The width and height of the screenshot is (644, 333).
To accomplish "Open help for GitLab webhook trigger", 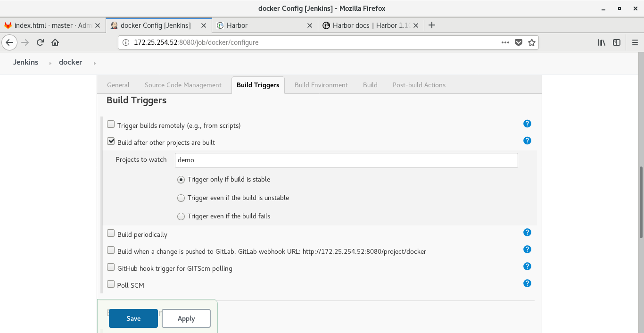I will click(x=527, y=249).
